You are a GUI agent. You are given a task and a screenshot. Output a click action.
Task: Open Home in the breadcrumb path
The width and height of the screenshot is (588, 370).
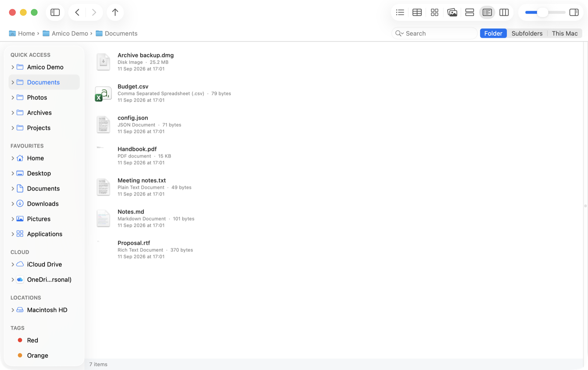coord(22,33)
